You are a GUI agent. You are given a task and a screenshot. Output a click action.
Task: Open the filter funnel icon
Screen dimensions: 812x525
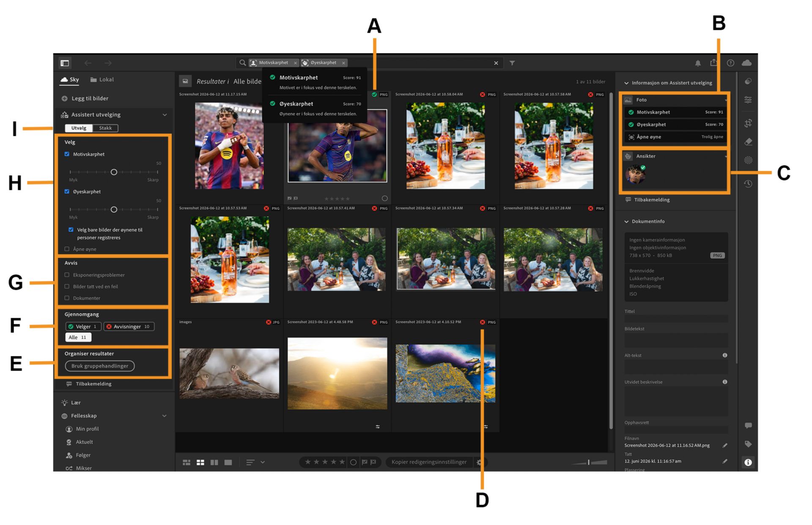coord(512,63)
